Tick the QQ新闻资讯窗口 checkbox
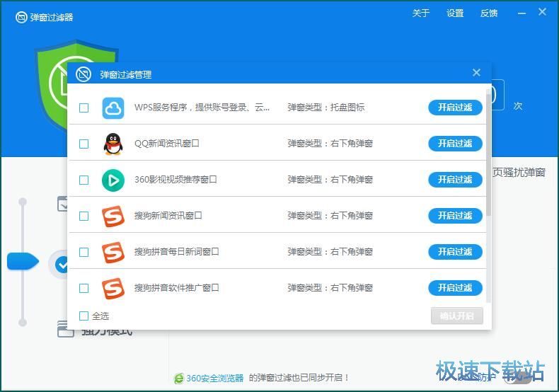 [x=83, y=144]
